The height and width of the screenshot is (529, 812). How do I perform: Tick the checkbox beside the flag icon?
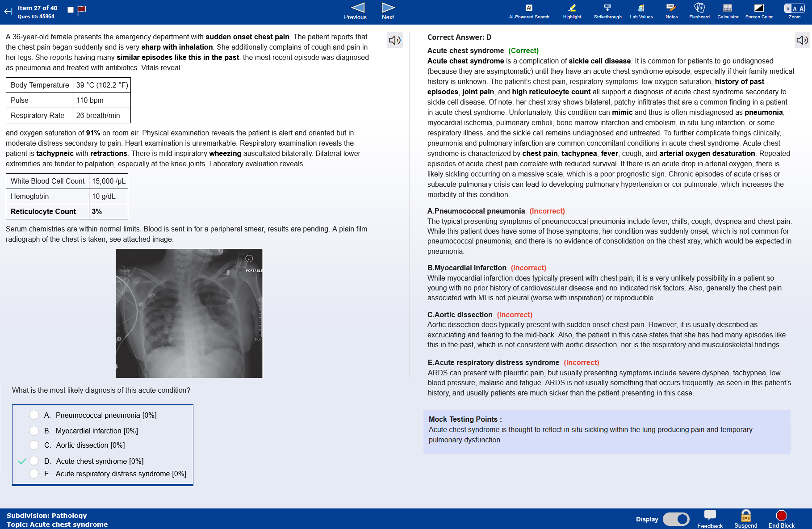[70, 10]
